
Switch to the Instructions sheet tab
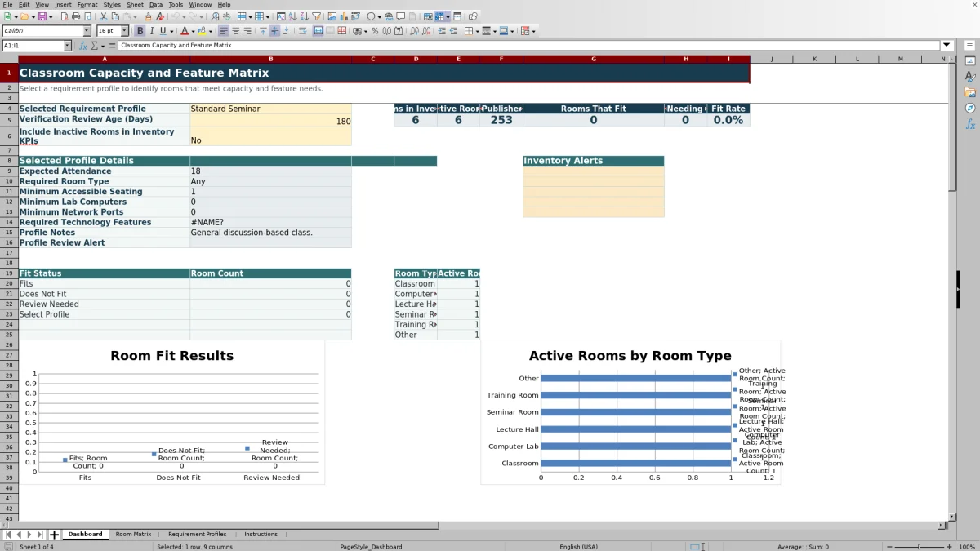tap(261, 534)
